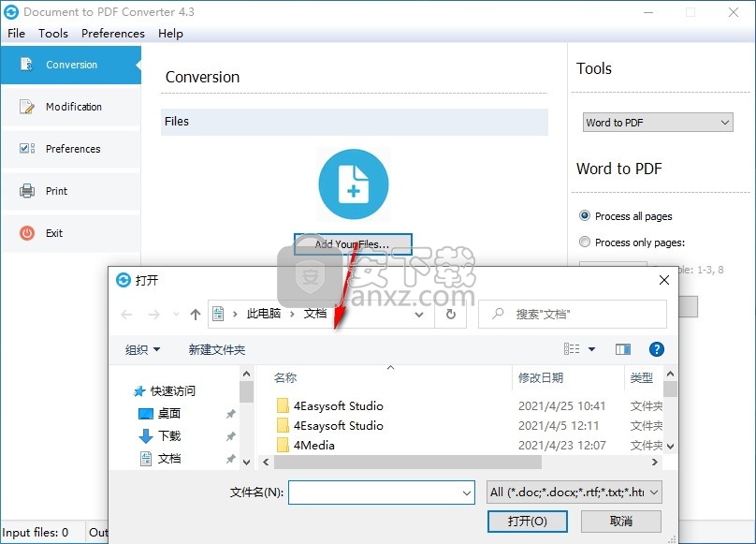
Task: Click the 打开(O) button
Action: click(x=528, y=522)
